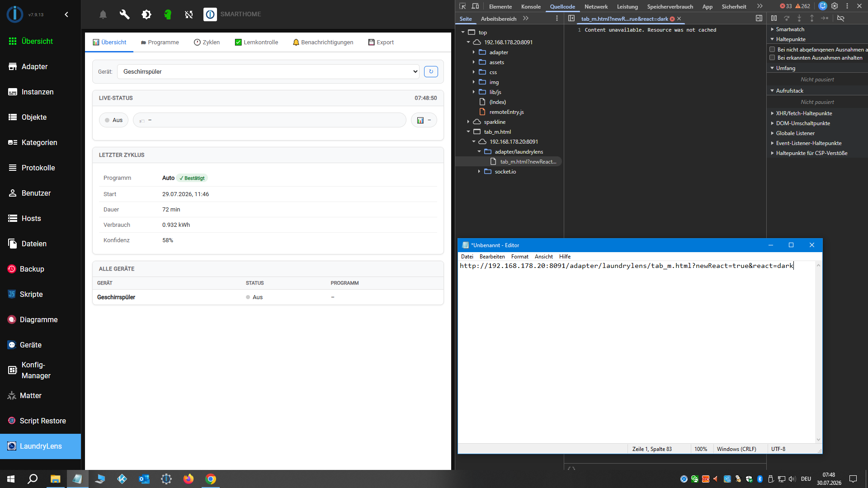
Task: Open Chrome from the taskbar
Action: [211, 479]
